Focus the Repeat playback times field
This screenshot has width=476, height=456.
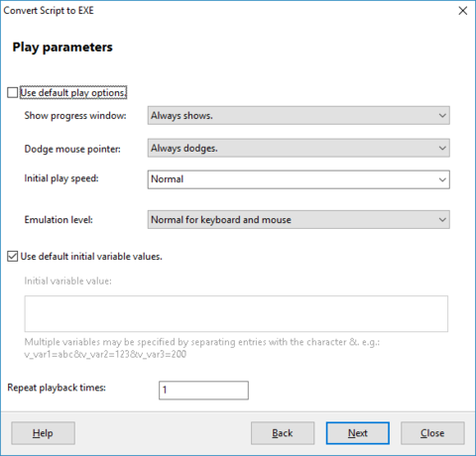pyautogui.click(x=203, y=391)
